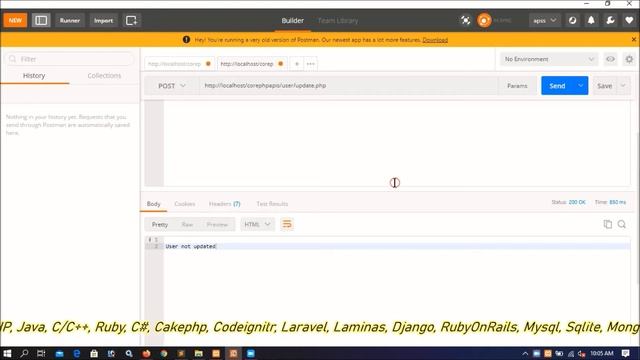
Task: Open the Import dialog
Action: click(103, 20)
